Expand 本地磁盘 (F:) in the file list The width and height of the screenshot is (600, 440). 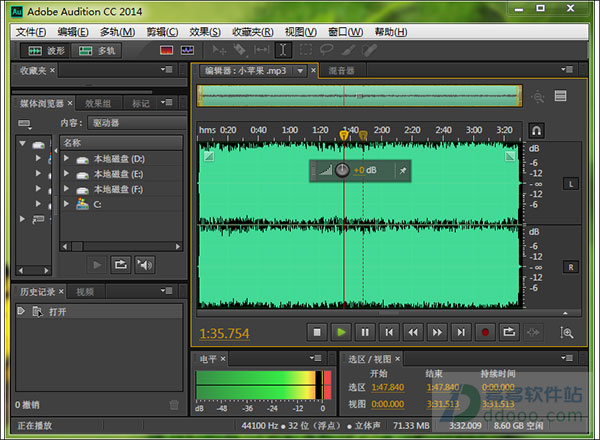pos(67,188)
